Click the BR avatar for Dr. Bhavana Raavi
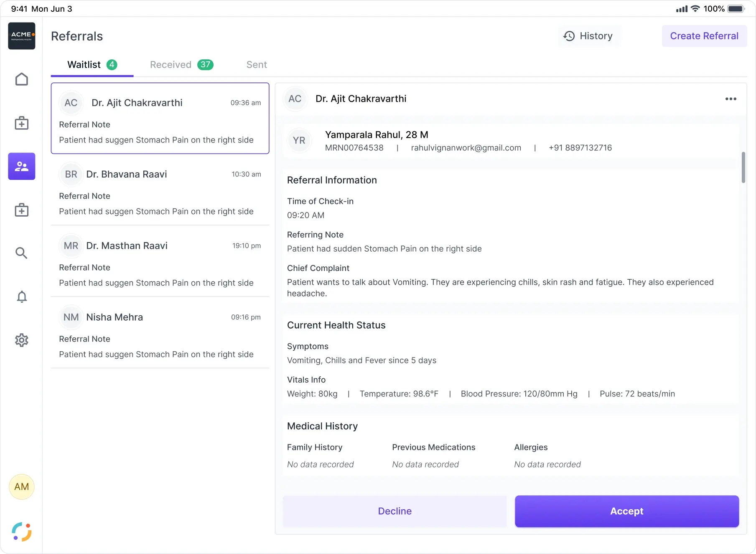The height and width of the screenshot is (554, 756). 71,174
